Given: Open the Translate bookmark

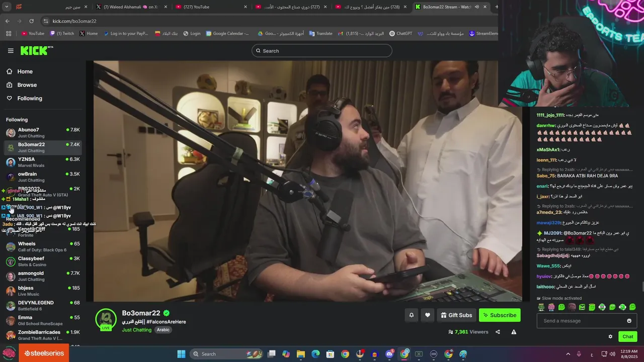Looking at the screenshot, I should [320, 34].
